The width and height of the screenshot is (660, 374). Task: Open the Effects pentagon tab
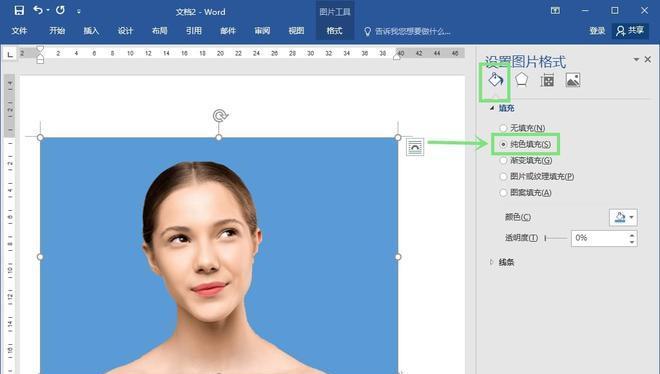522,80
